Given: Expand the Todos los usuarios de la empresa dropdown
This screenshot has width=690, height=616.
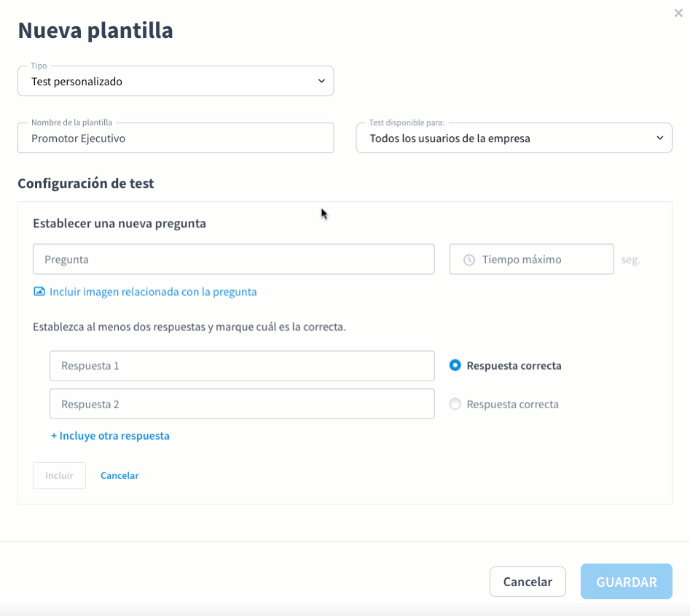Looking at the screenshot, I should (x=513, y=138).
